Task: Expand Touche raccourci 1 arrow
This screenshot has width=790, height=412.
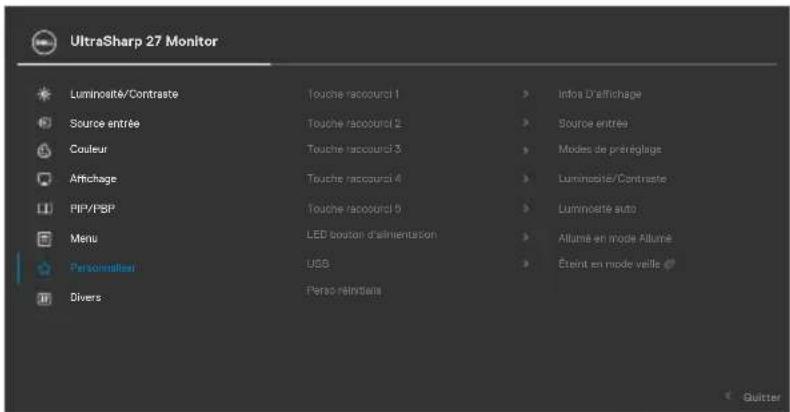Action: point(525,94)
